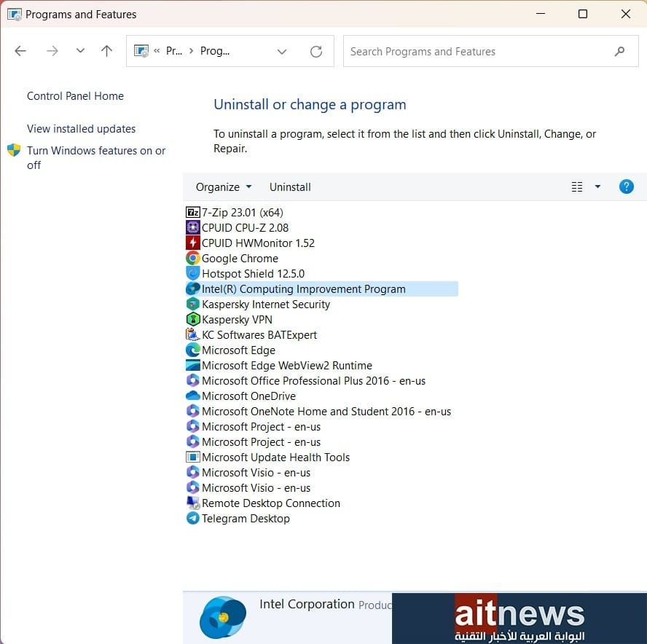Open the Organize dropdown menu
The height and width of the screenshot is (644, 647).
click(223, 187)
